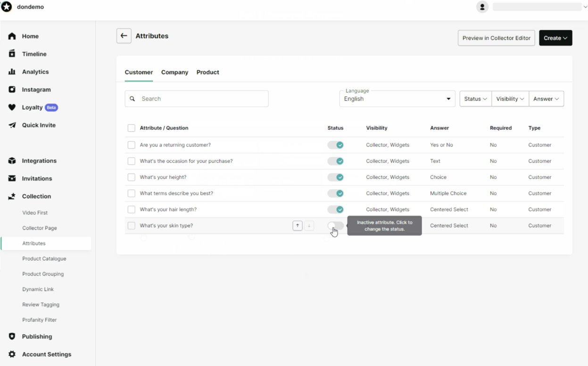Open the Status filter dropdown
The height and width of the screenshot is (366, 588).
[x=475, y=99]
